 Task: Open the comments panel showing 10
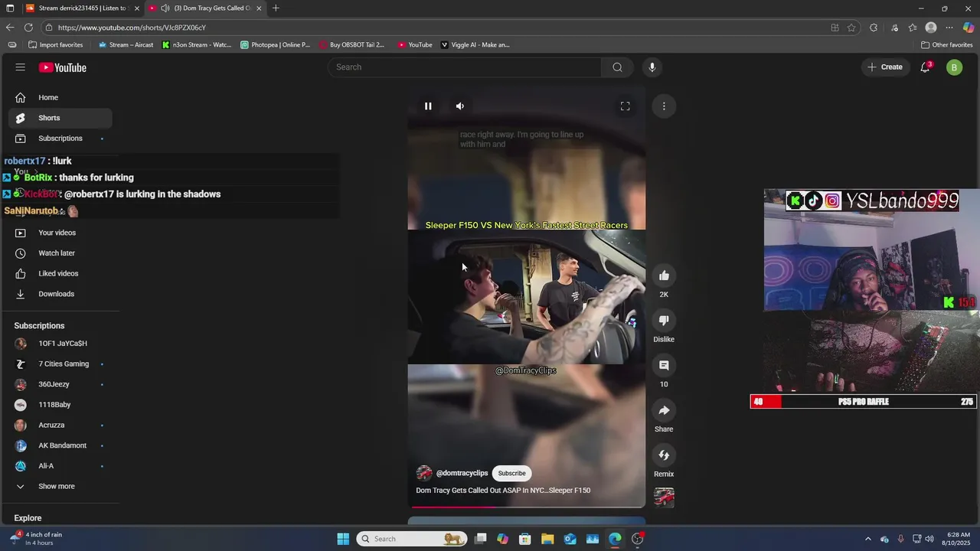[664, 366]
